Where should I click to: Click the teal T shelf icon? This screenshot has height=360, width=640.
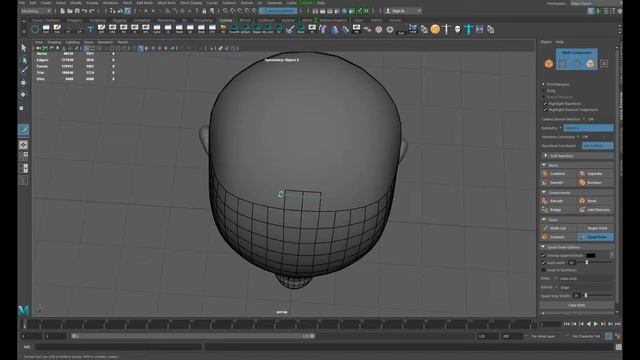tap(90, 29)
